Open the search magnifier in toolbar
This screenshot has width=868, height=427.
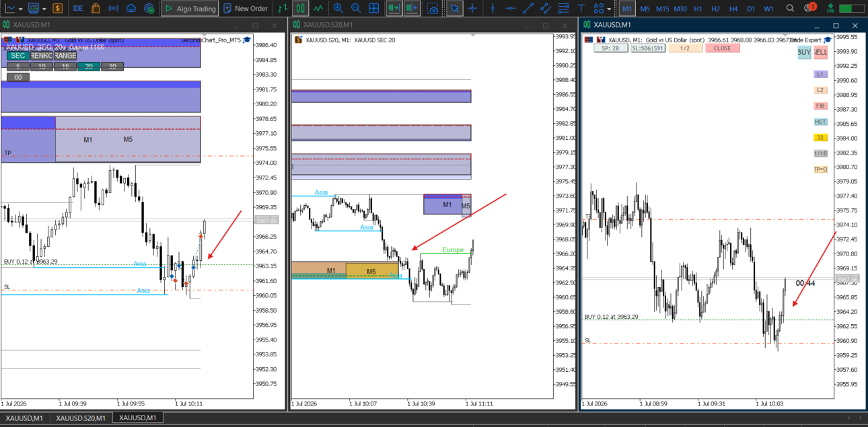[x=790, y=9]
